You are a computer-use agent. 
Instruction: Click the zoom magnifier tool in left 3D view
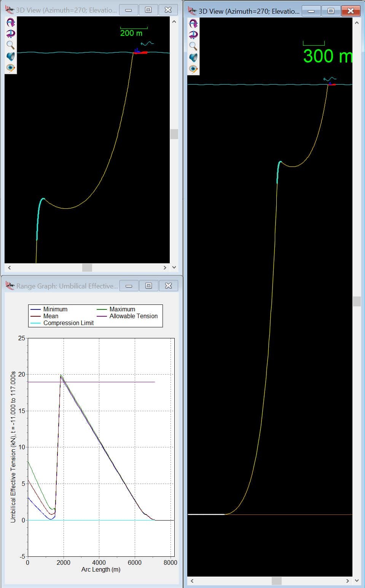click(10, 44)
